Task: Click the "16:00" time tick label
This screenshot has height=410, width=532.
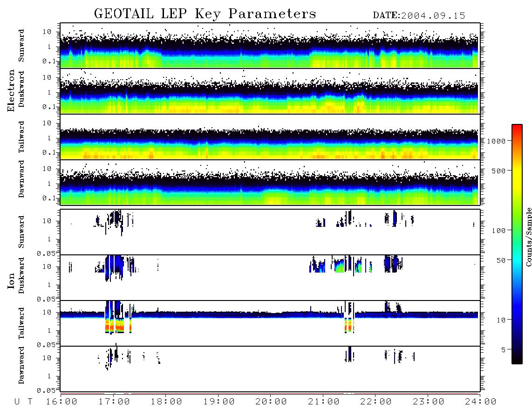Action: coord(61,402)
